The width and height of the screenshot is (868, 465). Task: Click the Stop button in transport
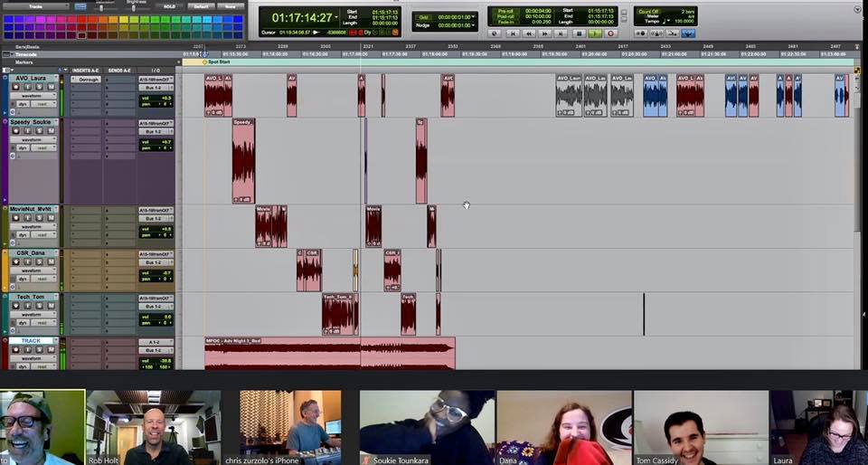579,33
